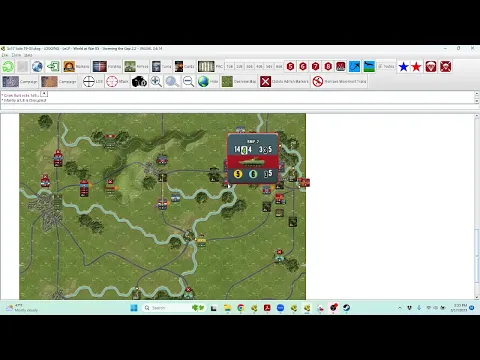
Task: Open the File menu
Action: click(5, 55)
